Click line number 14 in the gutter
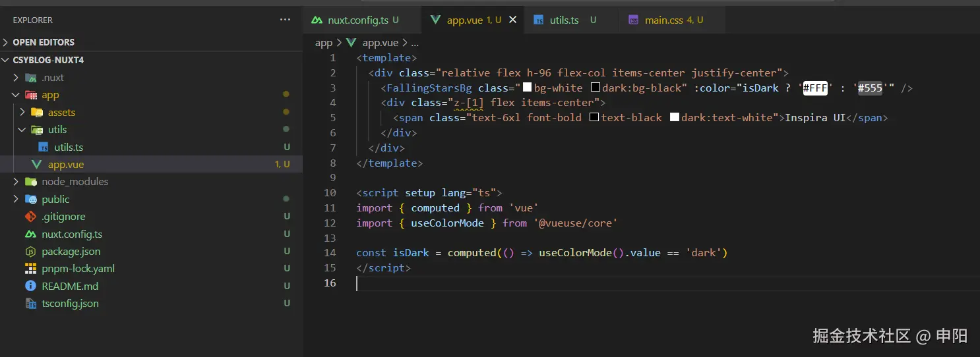Screen dimensions: 980x357 click(x=330, y=253)
